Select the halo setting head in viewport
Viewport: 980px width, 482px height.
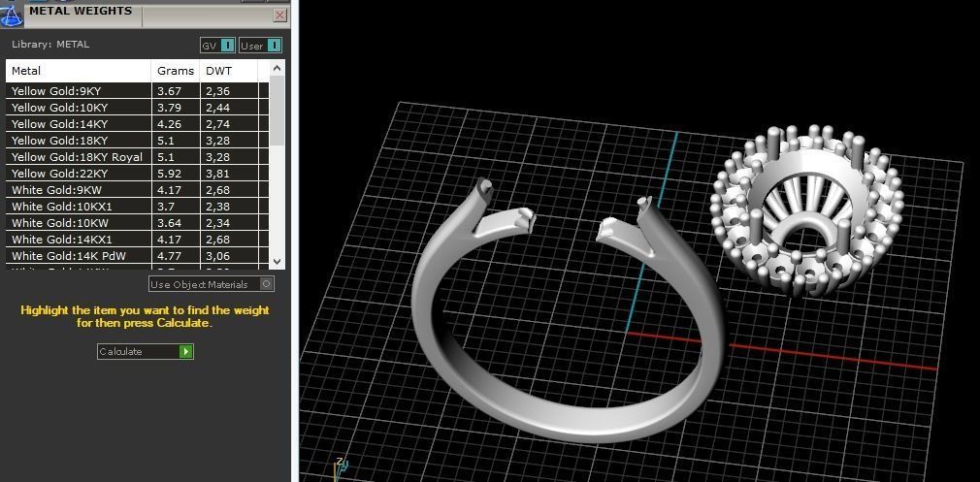pos(807,209)
